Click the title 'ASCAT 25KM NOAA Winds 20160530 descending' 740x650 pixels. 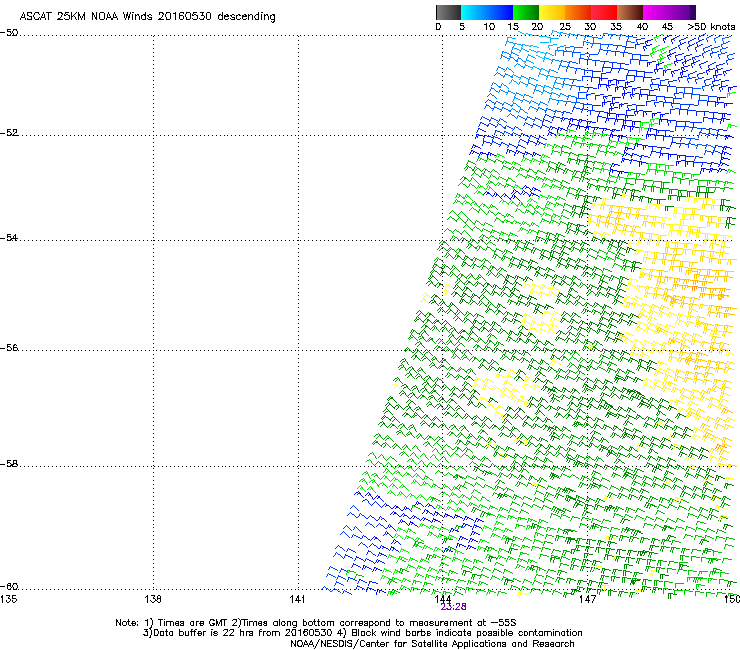coord(147,17)
